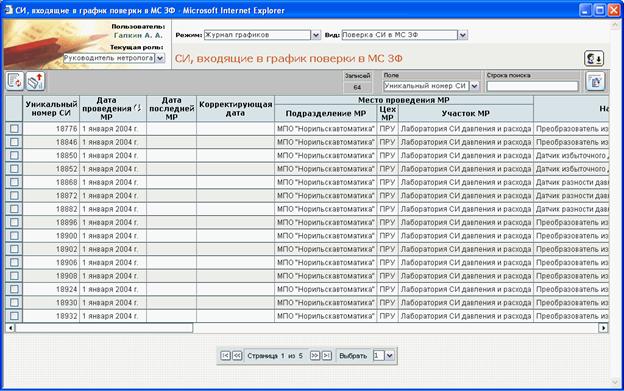Tick the checkbox for record 18846
The width and height of the screenshot is (624, 391).
tap(14, 142)
